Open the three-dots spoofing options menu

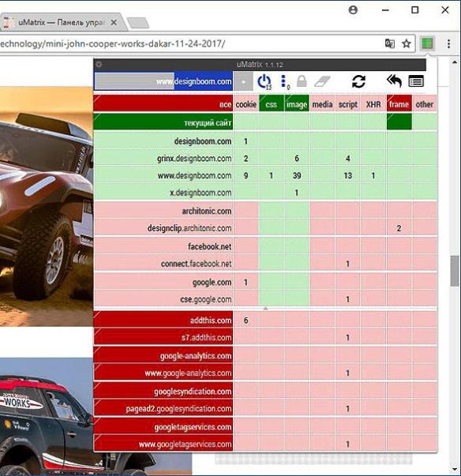pyautogui.click(x=284, y=81)
